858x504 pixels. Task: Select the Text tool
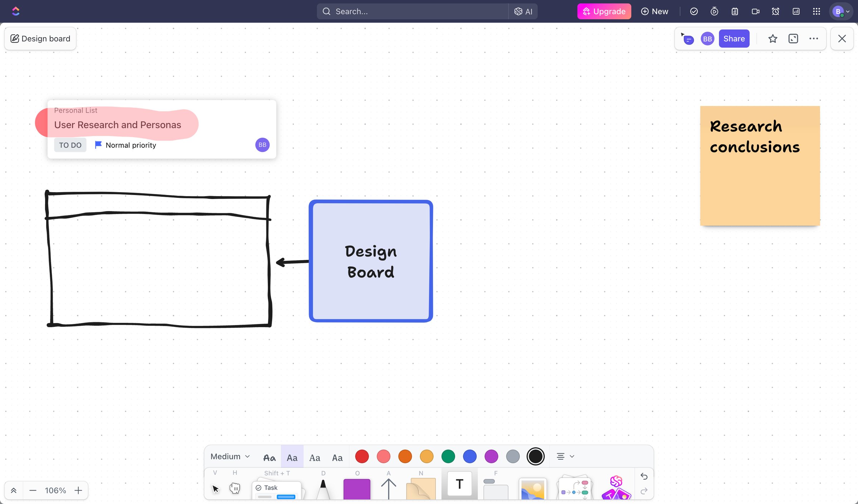[460, 484]
